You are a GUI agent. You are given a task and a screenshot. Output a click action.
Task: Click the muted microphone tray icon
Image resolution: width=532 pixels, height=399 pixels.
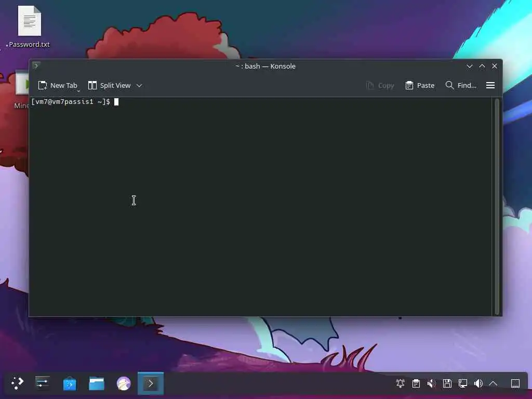(431, 383)
